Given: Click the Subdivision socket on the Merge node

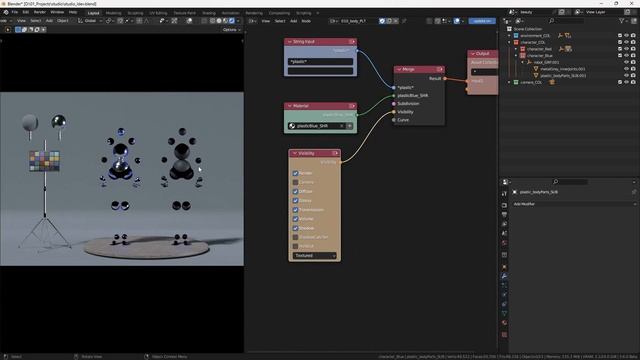Looking at the screenshot, I should [394, 104].
